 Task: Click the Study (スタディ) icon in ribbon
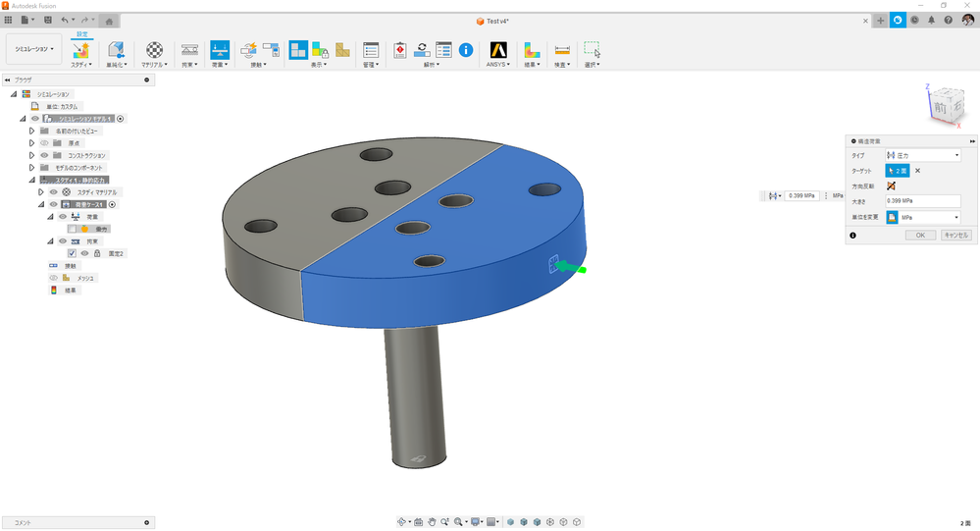click(81, 50)
